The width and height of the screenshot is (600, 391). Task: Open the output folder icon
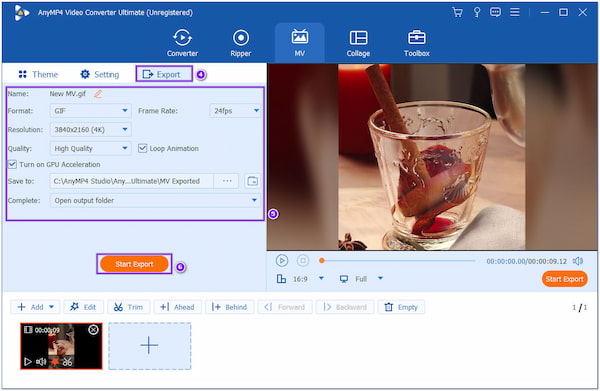(x=253, y=181)
